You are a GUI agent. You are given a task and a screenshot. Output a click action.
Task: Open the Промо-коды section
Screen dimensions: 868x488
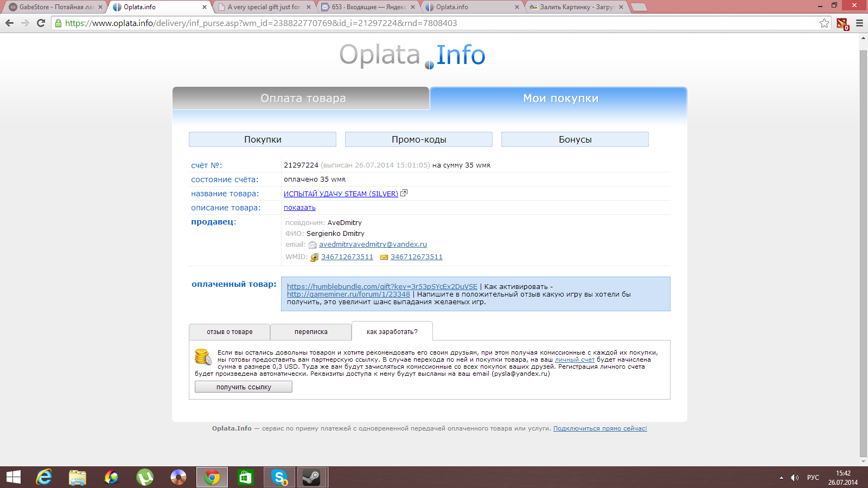coord(419,139)
